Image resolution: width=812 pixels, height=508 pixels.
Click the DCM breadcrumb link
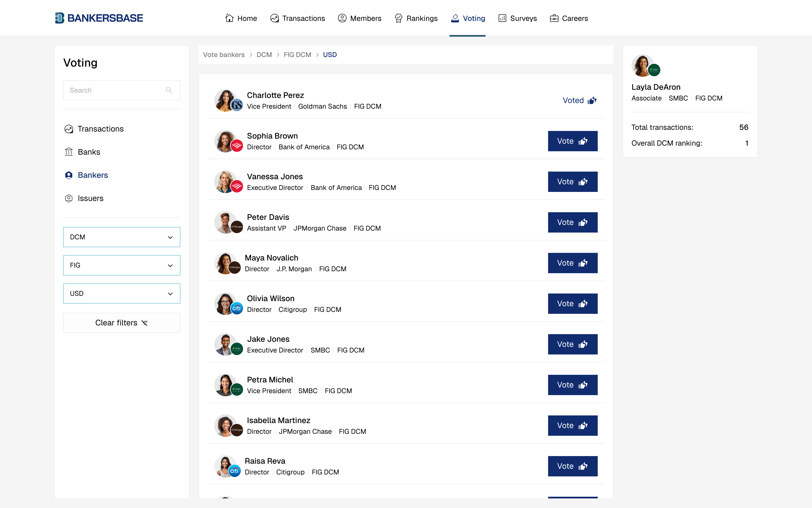pos(264,55)
